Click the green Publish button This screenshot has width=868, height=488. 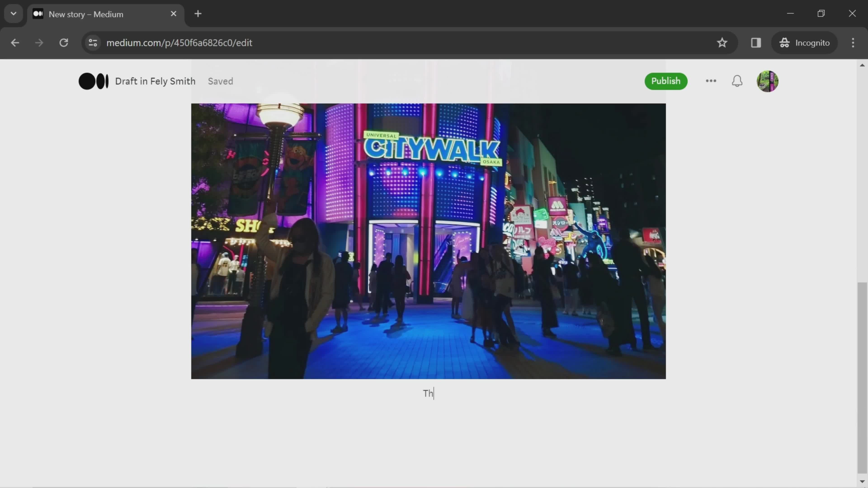[665, 81]
